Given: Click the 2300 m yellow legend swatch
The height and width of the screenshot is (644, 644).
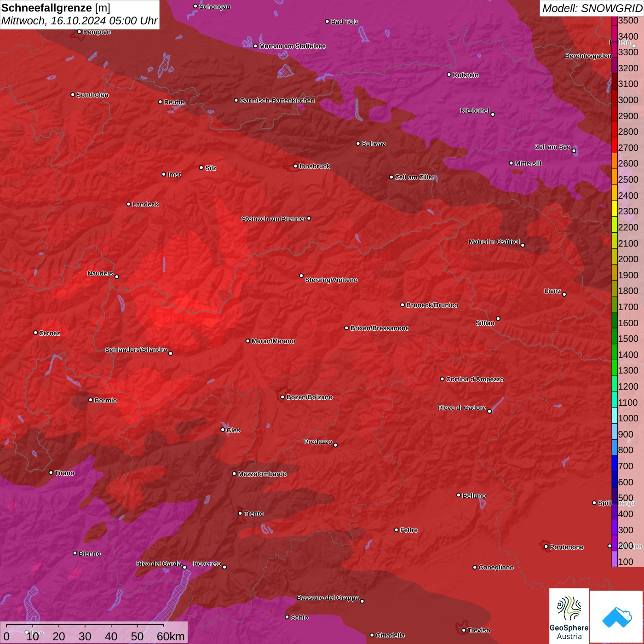Looking at the screenshot, I should point(615,208).
